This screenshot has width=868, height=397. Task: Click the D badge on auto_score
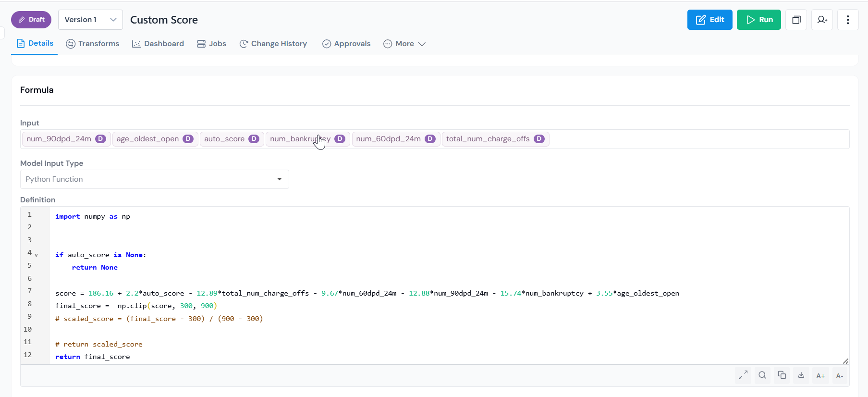(x=254, y=139)
